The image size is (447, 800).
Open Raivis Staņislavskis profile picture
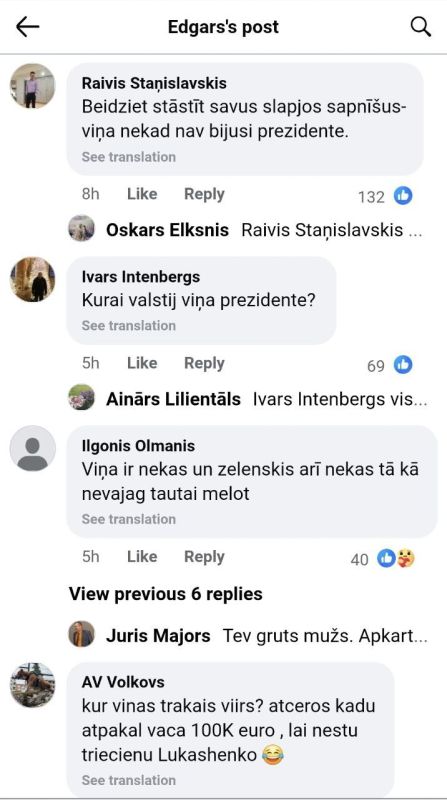[33, 86]
